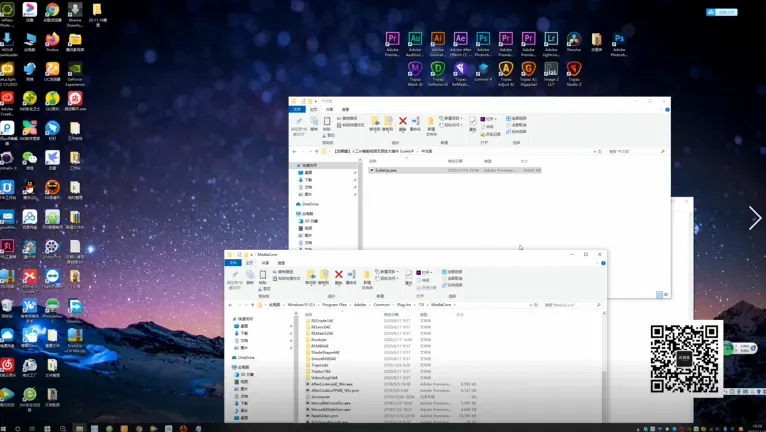
Task: Click search box in ScaleUP window
Action: click(x=636, y=151)
